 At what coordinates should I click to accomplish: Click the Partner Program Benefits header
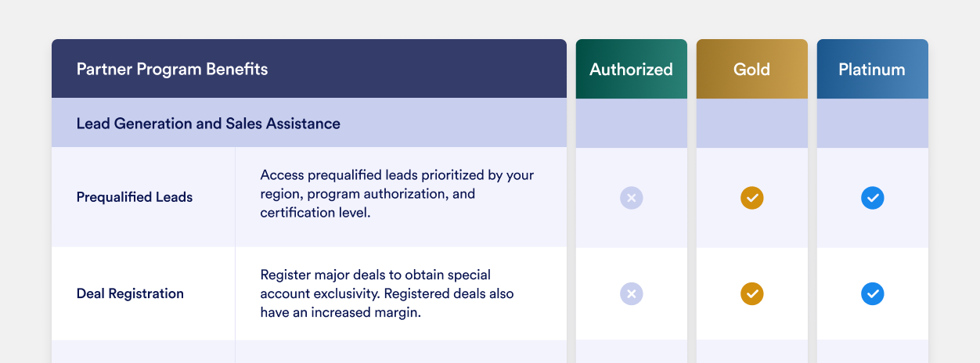click(x=172, y=70)
